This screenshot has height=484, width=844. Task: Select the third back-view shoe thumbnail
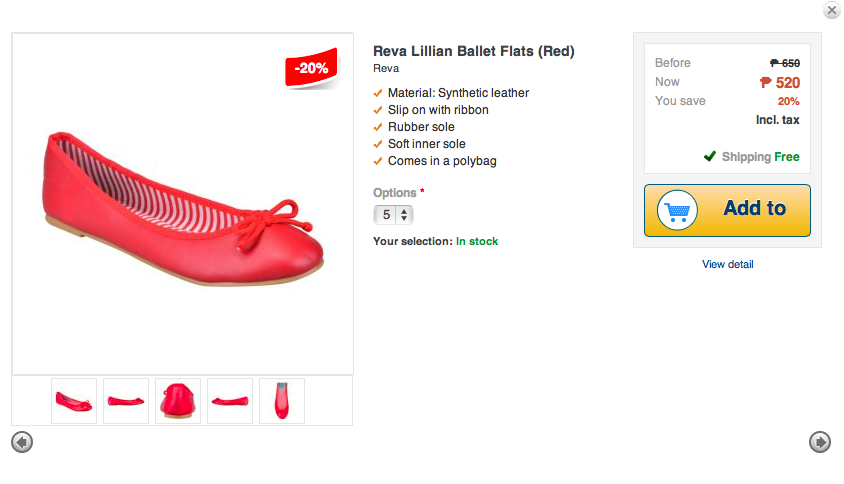tap(178, 401)
